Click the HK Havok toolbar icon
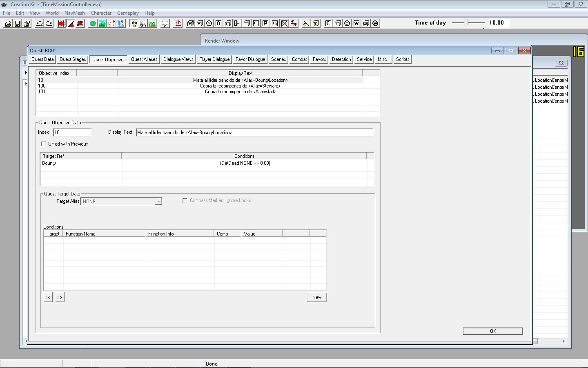 pos(111,23)
